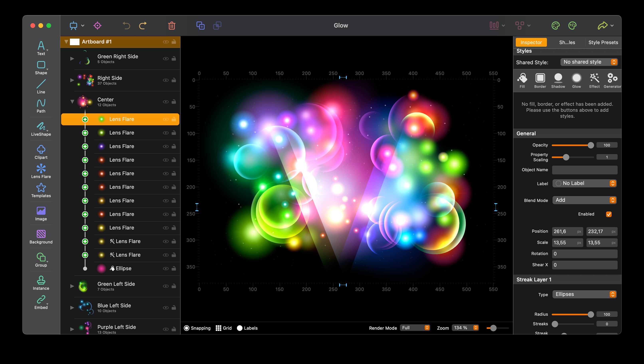
Task: Open the Zoom percentage dropdown
Action: point(465,328)
